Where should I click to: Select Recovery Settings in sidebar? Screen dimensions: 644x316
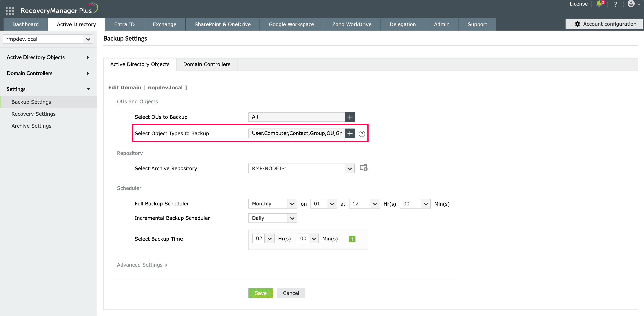pos(33,114)
